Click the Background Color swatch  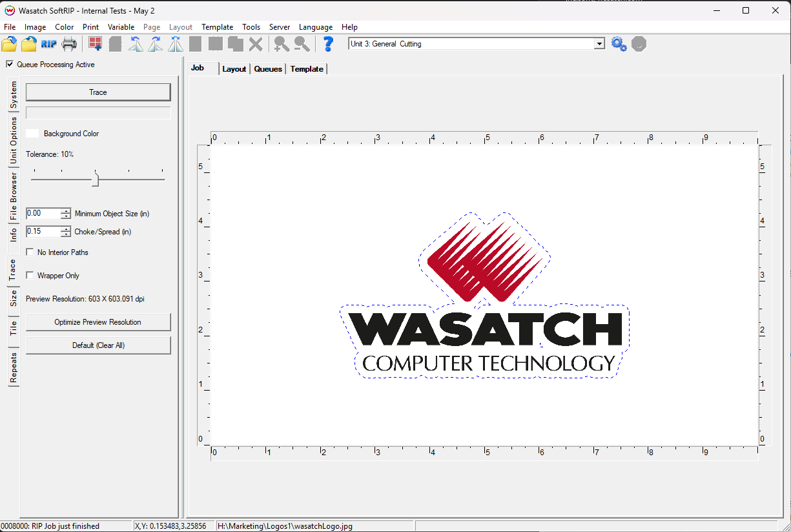(32, 134)
